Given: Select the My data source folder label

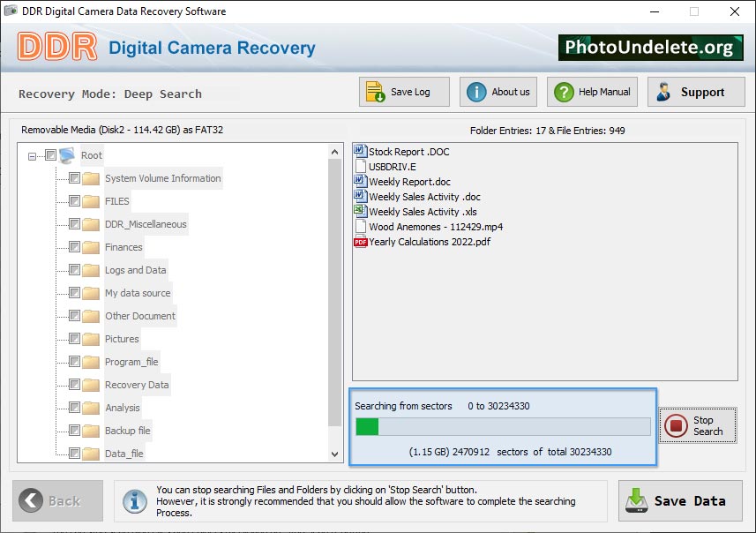Looking at the screenshot, I should coord(138,293).
